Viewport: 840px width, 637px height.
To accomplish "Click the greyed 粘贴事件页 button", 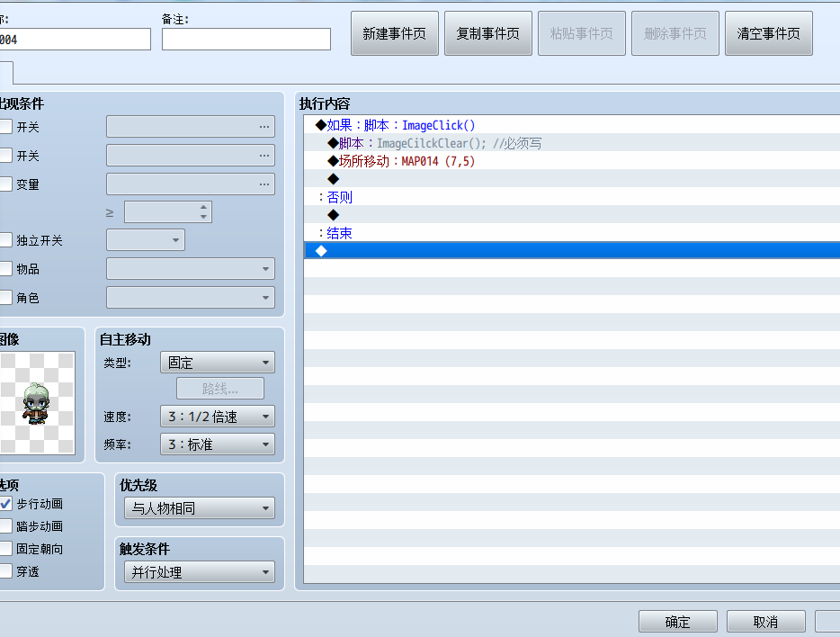I will [x=582, y=33].
